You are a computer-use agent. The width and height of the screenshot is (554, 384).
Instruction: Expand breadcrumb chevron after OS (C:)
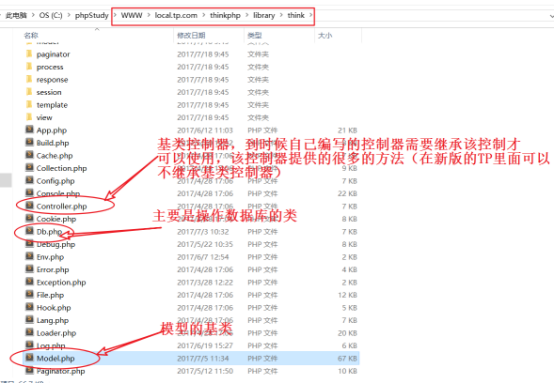(69, 15)
